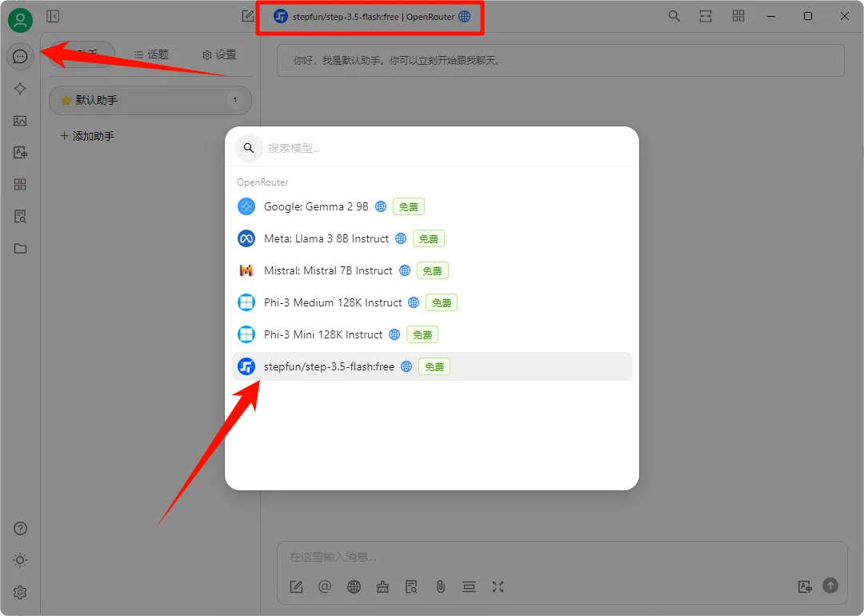Screen dimensions: 864x616
Task: Click the greeting prompt box 你好，我是默认助手
Action: (560, 61)
